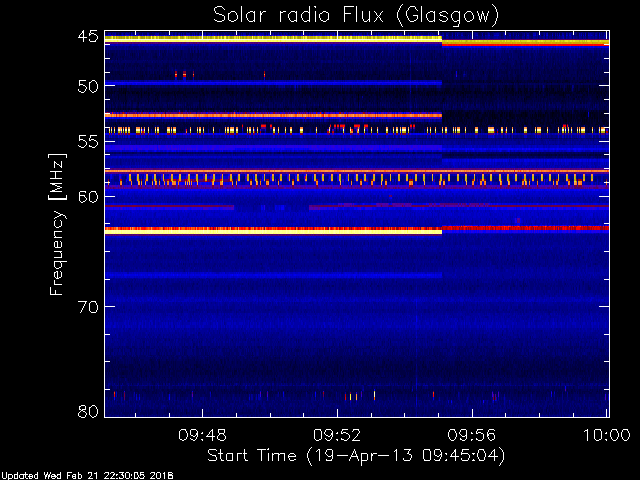Click the "Updated Wed Feb 21" timestamp text
Viewport: 640px width, 480px height.
(x=87, y=476)
